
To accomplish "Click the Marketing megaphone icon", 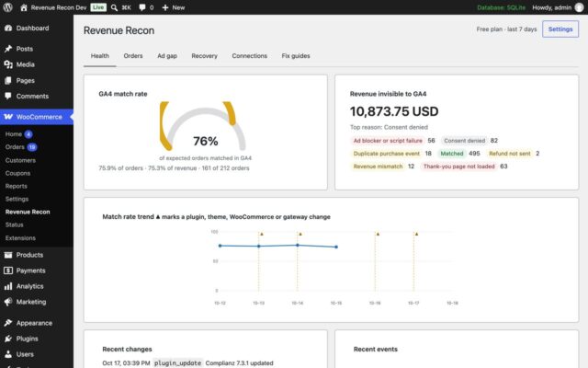I will click(8, 302).
